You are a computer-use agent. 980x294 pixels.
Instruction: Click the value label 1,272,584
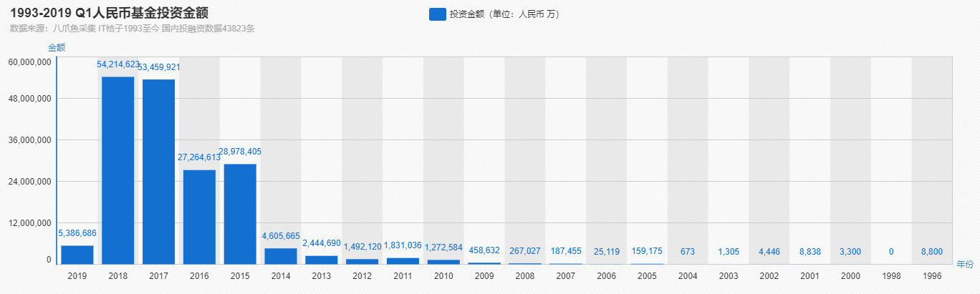444,248
